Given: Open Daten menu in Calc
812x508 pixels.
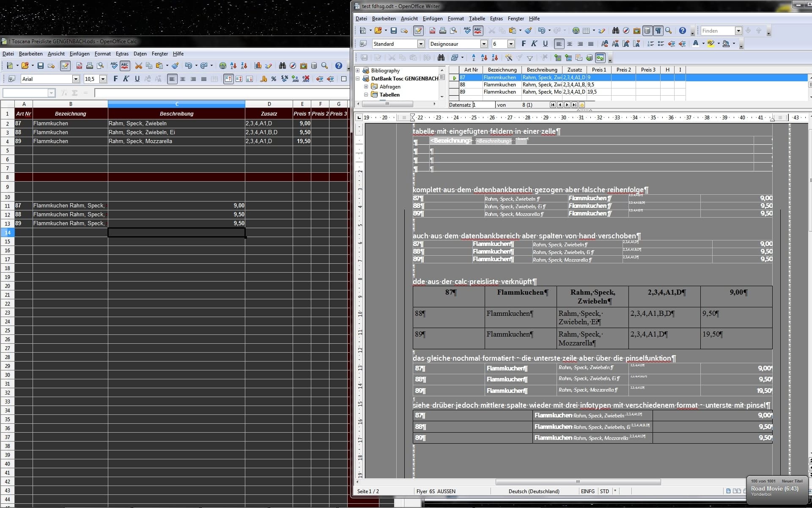Looking at the screenshot, I should click(x=140, y=54).
